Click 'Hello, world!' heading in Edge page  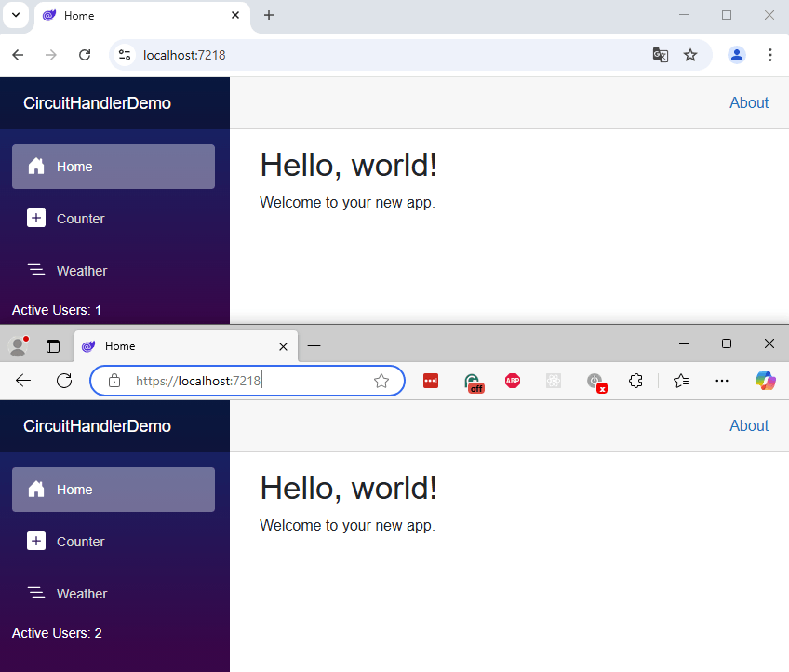[x=348, y=489]
